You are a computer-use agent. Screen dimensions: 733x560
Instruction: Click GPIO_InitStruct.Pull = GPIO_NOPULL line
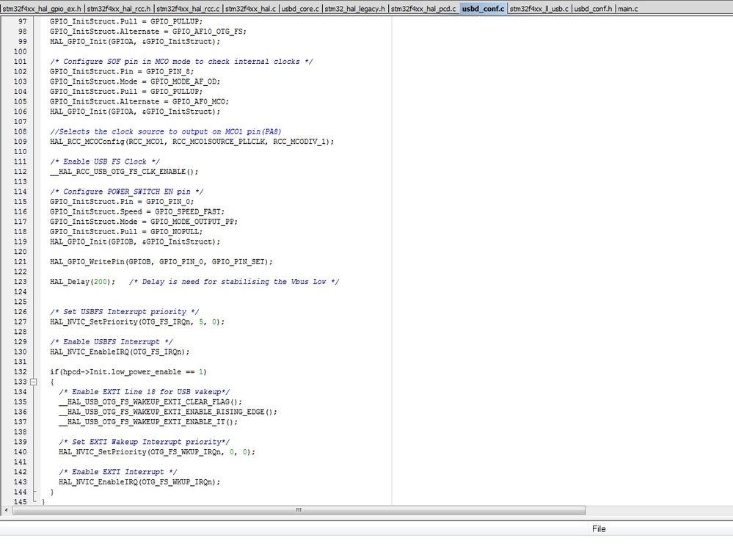[126, 232]
